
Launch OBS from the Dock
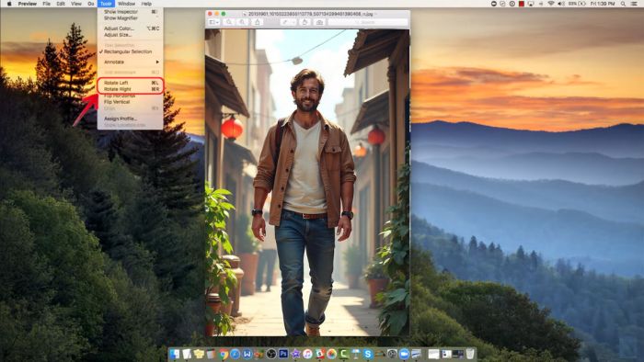[x=271, y=354]
